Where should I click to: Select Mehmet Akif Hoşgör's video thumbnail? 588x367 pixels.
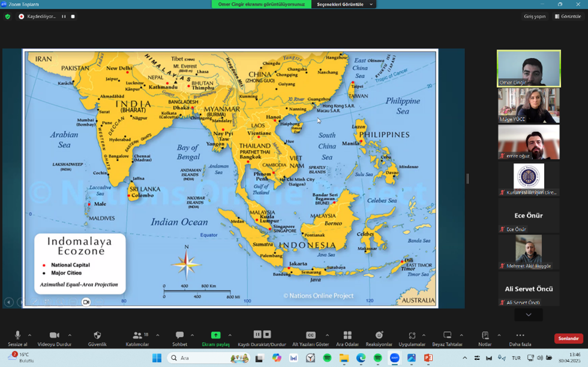tap(529, 252)
